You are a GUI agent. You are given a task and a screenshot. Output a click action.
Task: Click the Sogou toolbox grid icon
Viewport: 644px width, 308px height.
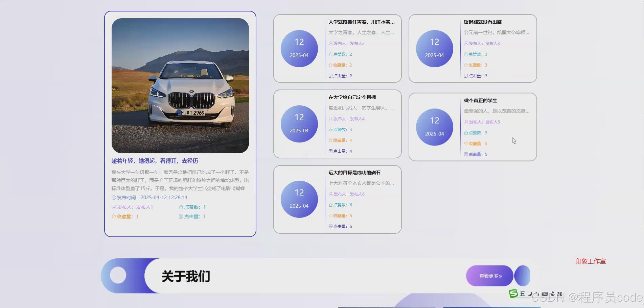(x=560, y=293)
